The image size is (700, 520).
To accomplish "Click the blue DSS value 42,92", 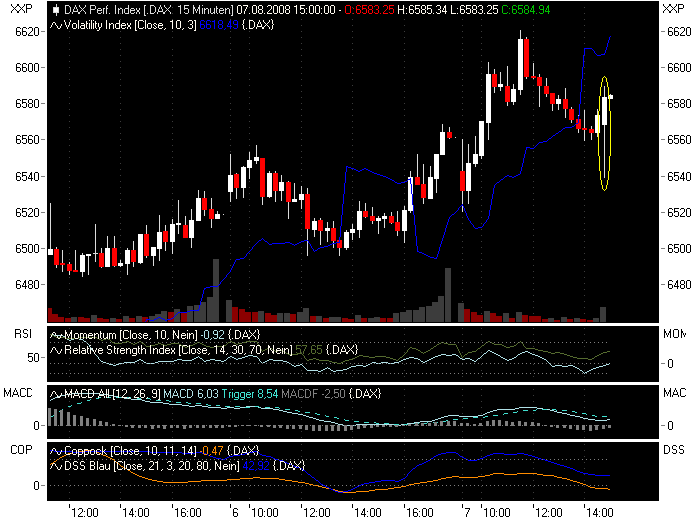I will pos(256,466).
